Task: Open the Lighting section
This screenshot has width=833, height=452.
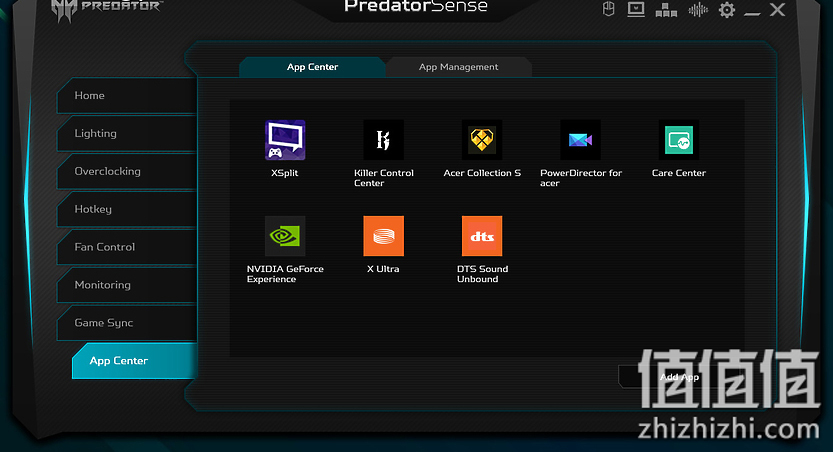Action: coord(127,133)
